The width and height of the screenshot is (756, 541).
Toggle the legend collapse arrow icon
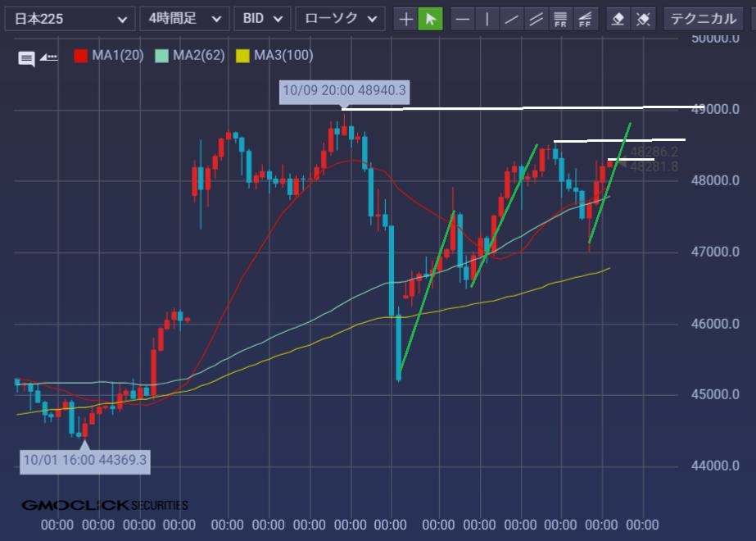[48, 57]
